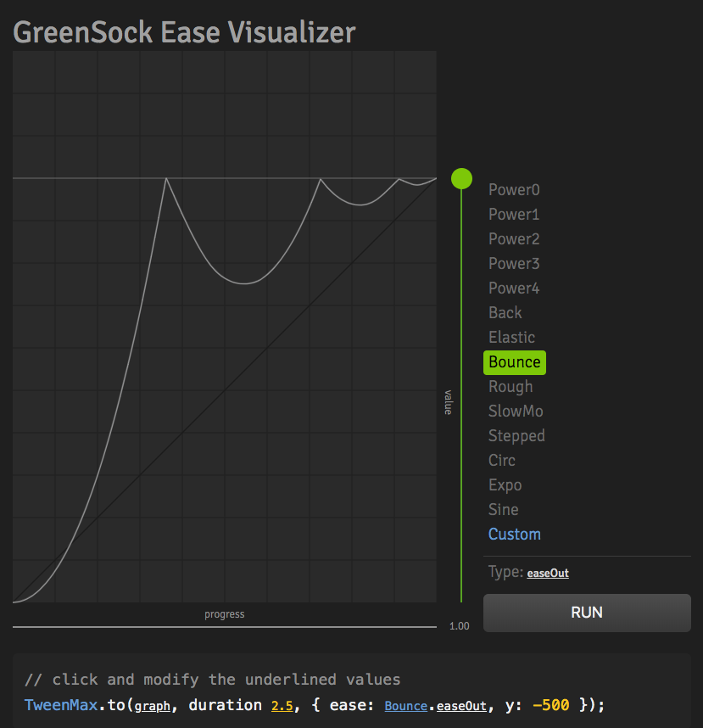Switch to the Circ ease
Viewport: 703px width, 728px height.
pos(502,461)
